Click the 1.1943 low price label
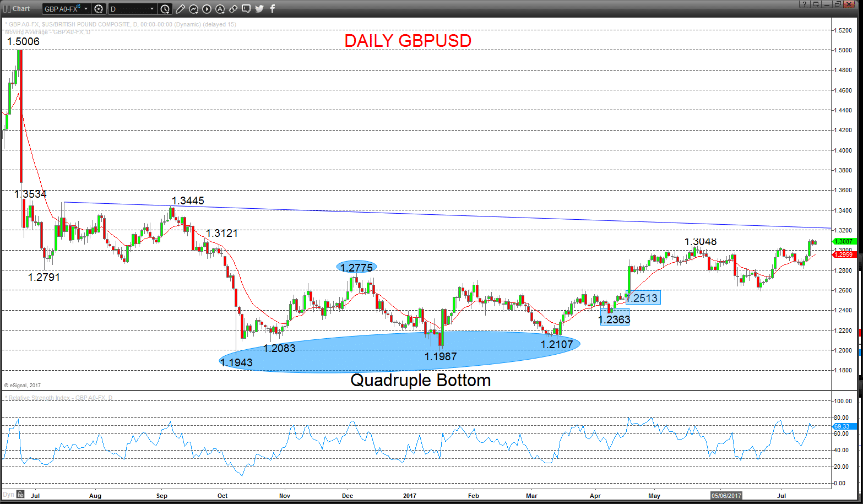Image resolution: width=863 pixels, height=504 pixels. click(236, 362)
